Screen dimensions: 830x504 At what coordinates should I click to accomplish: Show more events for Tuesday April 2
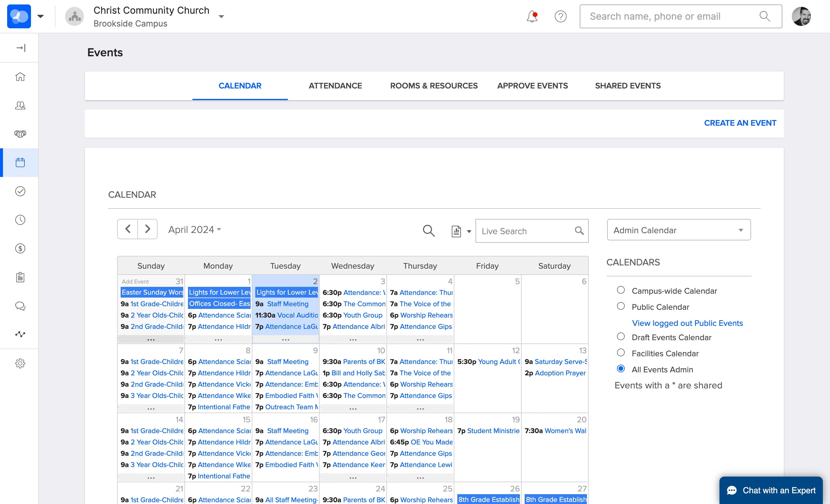pos(286,339)
